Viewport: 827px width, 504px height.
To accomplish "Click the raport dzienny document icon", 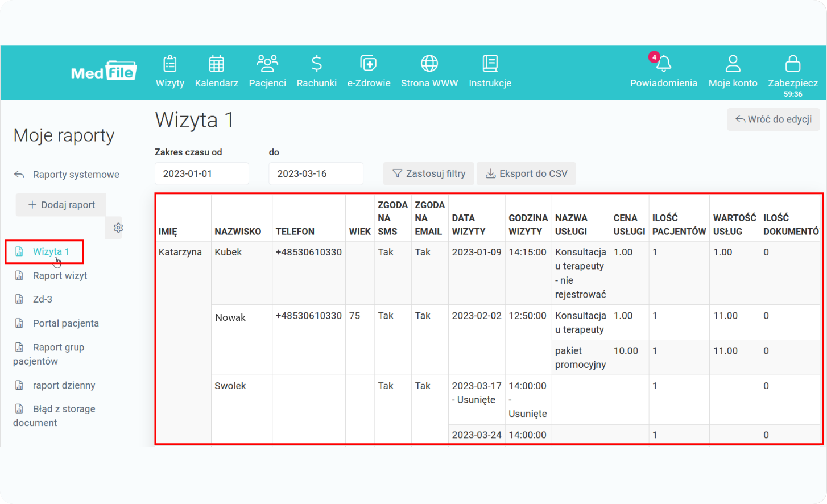I will click(x=19, y=385).
